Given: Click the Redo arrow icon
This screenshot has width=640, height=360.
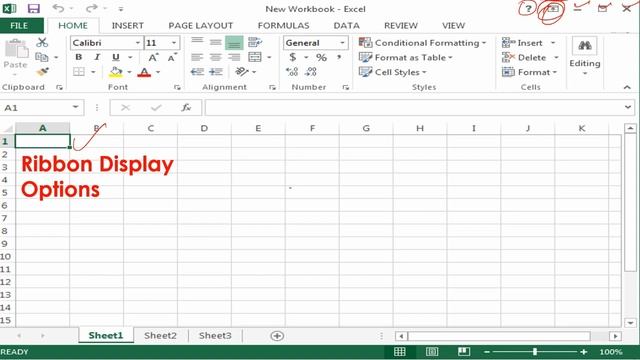Looking at the screenshot, I should tap(92, 8).
